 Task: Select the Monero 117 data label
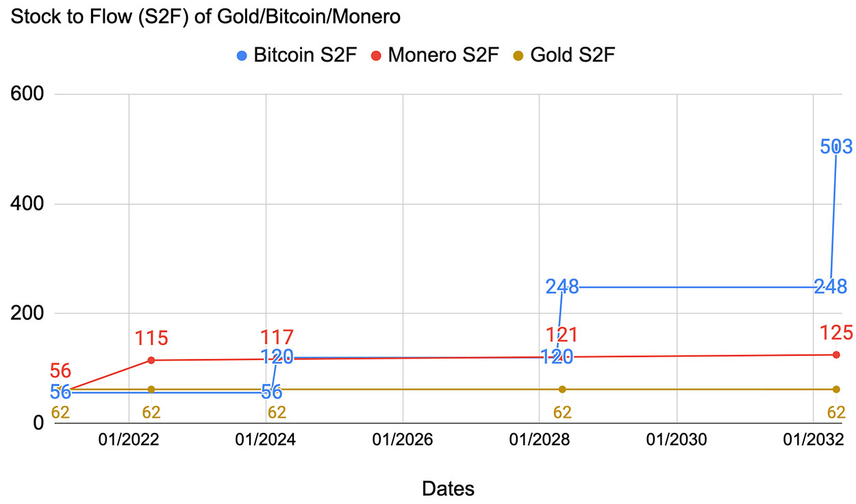(x=277, y=338)
